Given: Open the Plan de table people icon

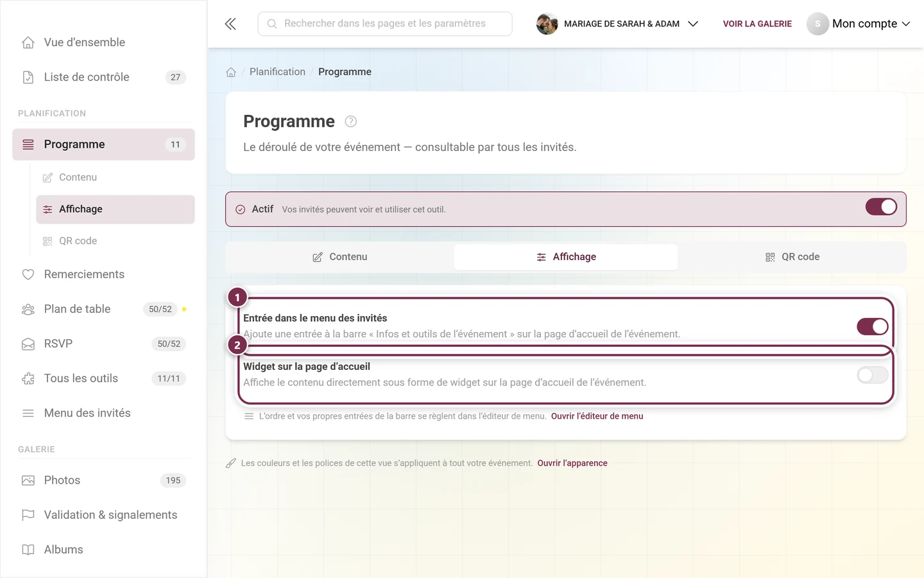Looking at the screenshot, I should 28,309.
